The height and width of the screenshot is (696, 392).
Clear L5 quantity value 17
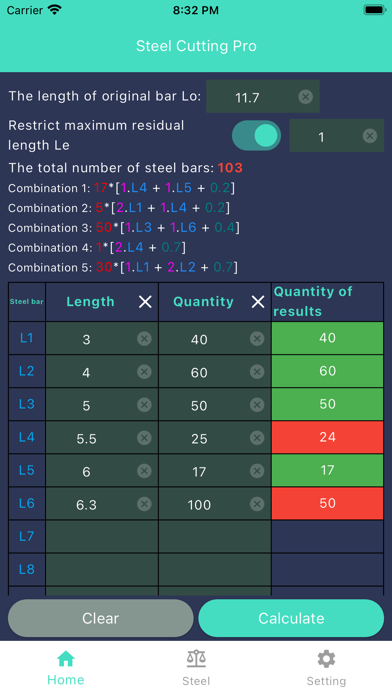pyautogui.click(x=257, y=471)
